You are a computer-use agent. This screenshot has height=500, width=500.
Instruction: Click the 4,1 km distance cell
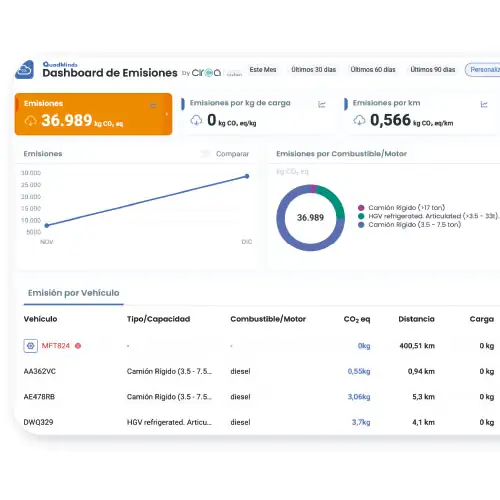pos(424,422)
